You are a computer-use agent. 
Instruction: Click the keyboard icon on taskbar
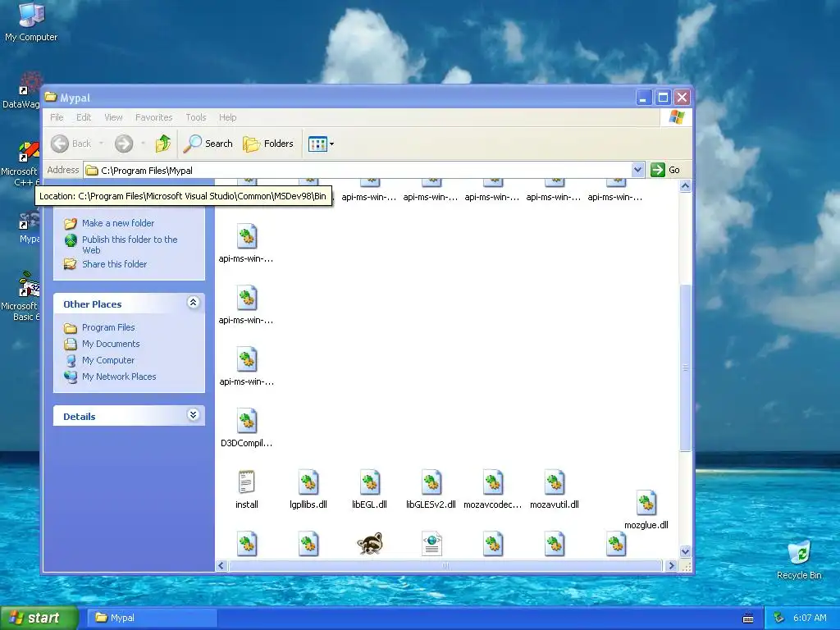(x=748, y=619)
